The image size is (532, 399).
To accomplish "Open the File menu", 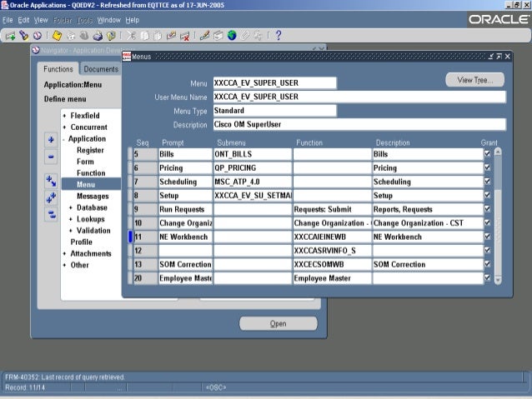I will click(x=8, y=20).
